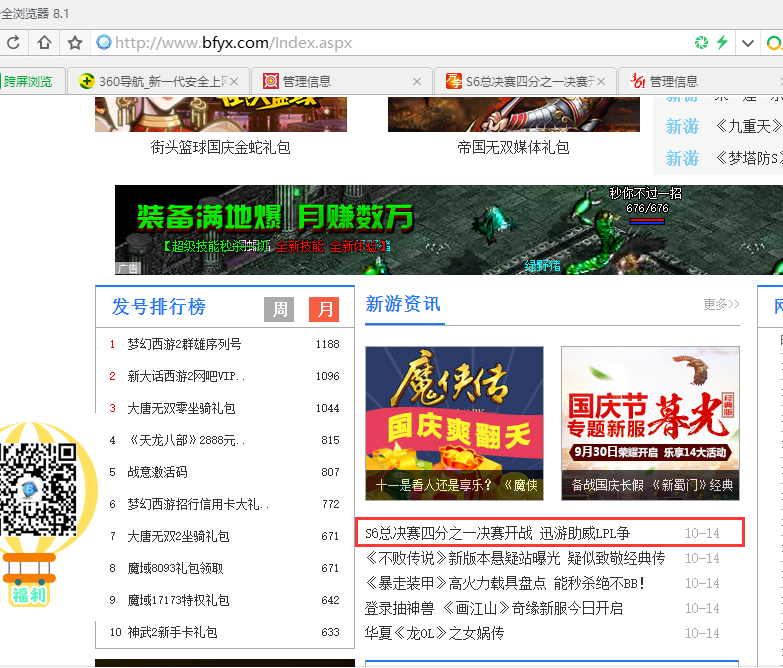This screenshot has height=668, width=783.
Task: Open S6总决赛四分之一决赛开战 news
Action: pos(497,533)
